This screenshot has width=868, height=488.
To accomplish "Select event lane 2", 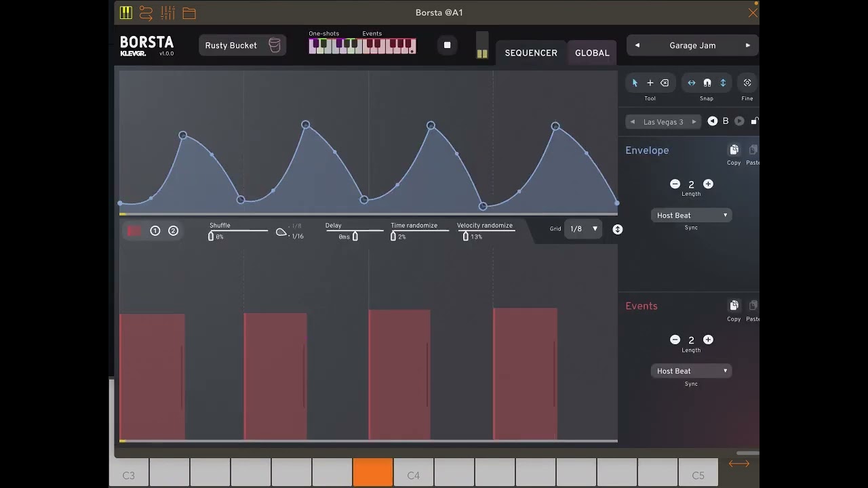I will pos(173,231).
